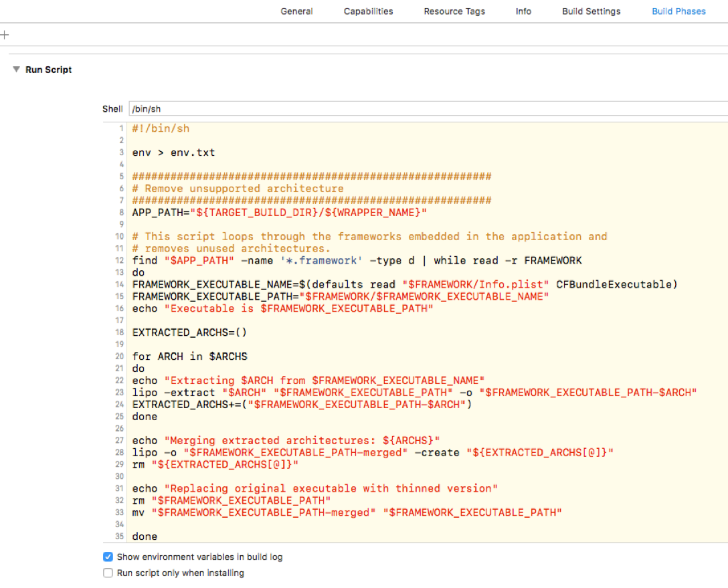Click the plus icon to add a build phase

(4, 35)
